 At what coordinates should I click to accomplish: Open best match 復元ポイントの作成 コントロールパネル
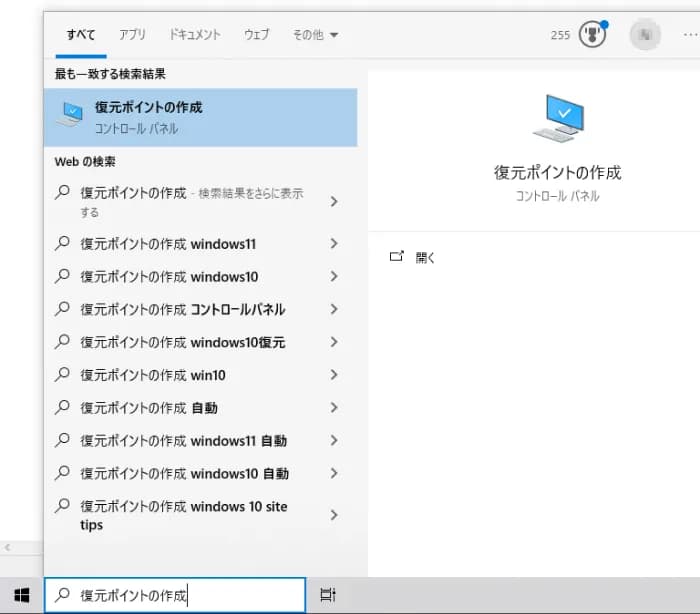tap(200, 117)
